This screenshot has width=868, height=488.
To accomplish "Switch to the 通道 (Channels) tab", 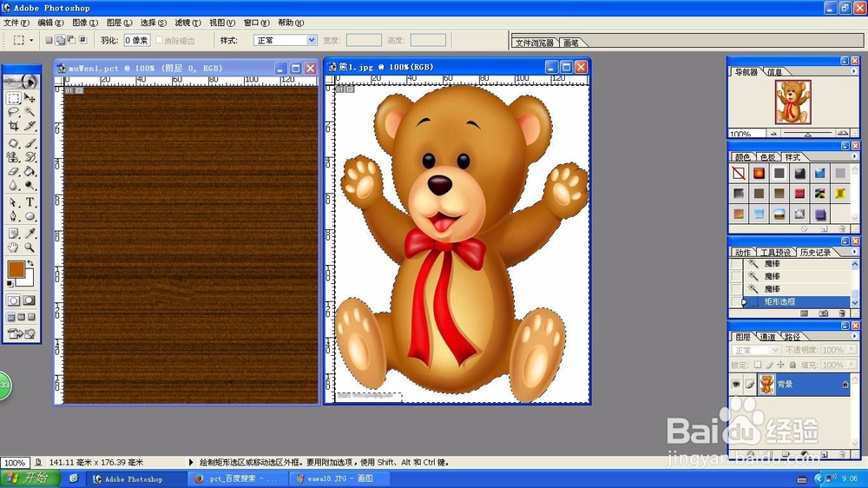I will [767, 337].
